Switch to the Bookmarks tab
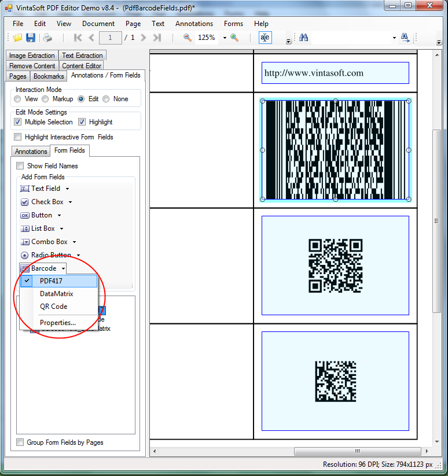The width and height of the screenshot is (448, 476). [x=49, y=76]
